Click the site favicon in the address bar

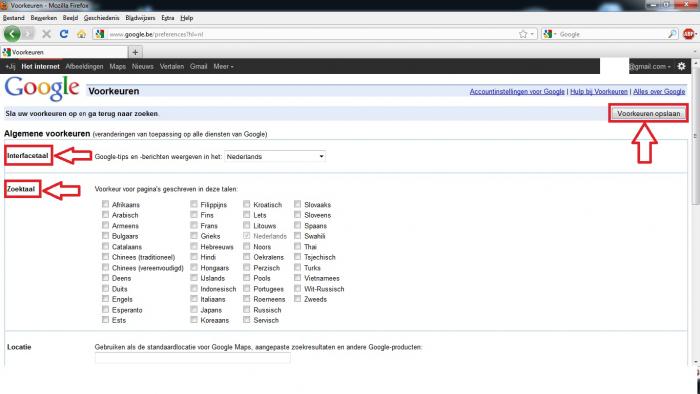[100, 34]
